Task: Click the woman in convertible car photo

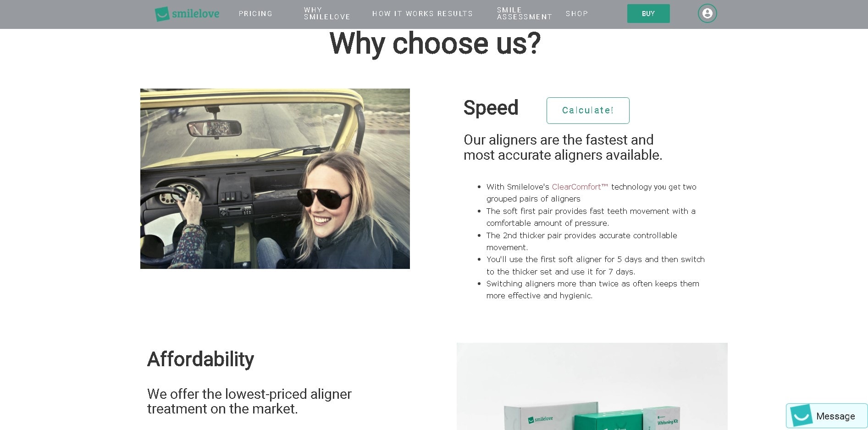Action: click(x=275, y=179)
